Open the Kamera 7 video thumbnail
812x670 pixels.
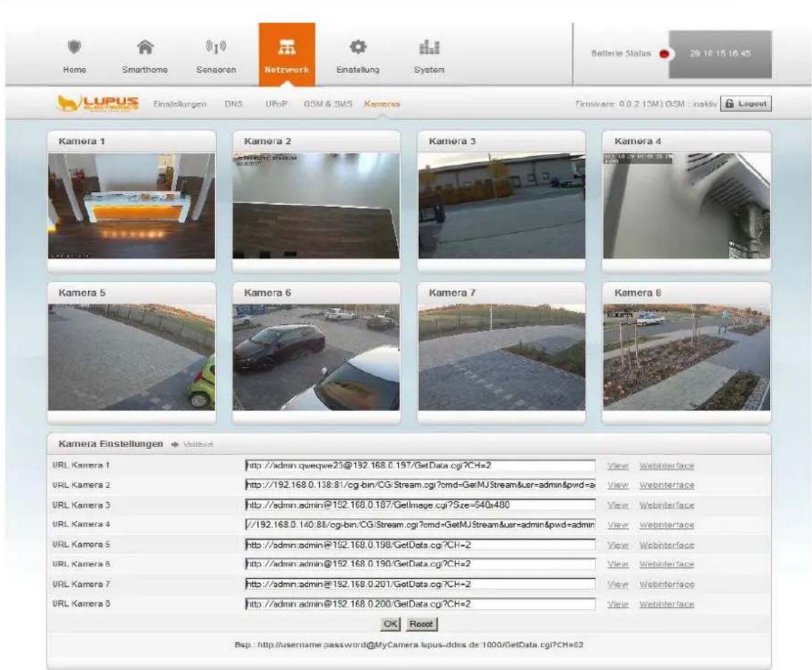pos(501,357)
